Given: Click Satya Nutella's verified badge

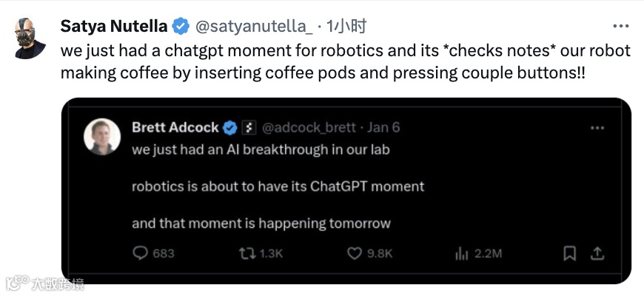Looking at the screenshot, I should pos(181,27).
